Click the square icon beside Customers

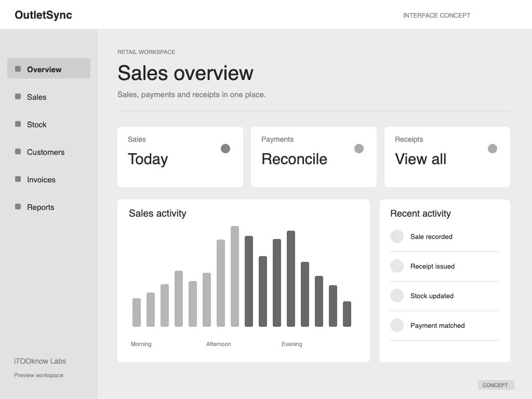pos(18,151)
